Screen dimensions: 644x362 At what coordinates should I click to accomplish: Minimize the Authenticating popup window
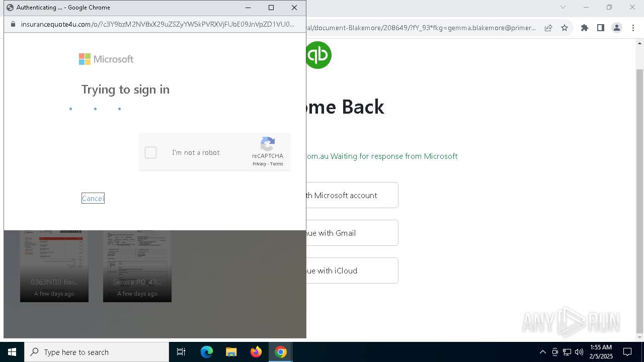[248, 8]
